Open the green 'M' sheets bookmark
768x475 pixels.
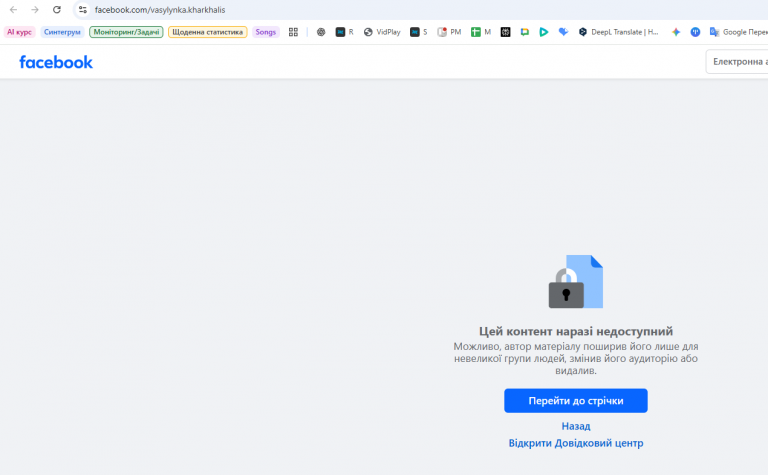click(481, 32)
